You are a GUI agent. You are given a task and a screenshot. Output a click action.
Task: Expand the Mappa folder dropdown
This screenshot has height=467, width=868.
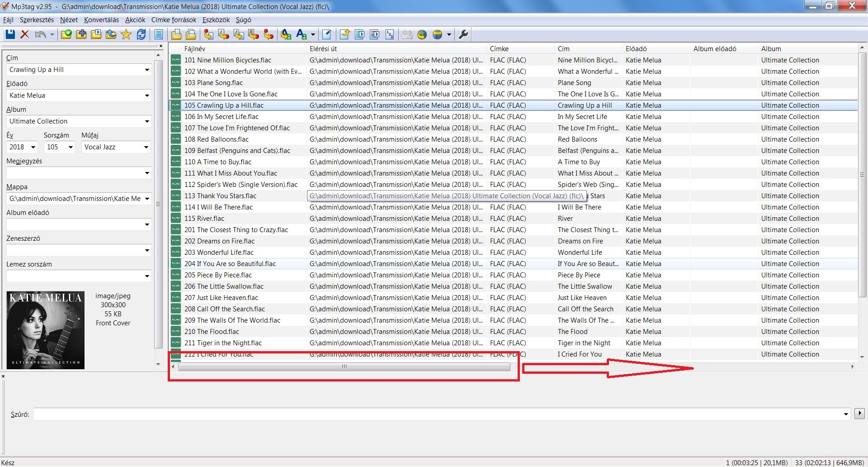pos(147,199)
